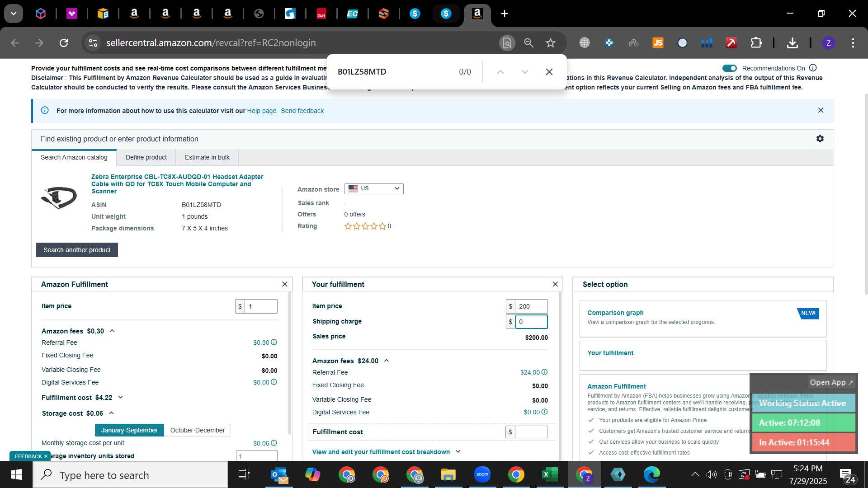Open Extensions puzzle icon
The image size is (868, 488).
(x=756, y=43)
